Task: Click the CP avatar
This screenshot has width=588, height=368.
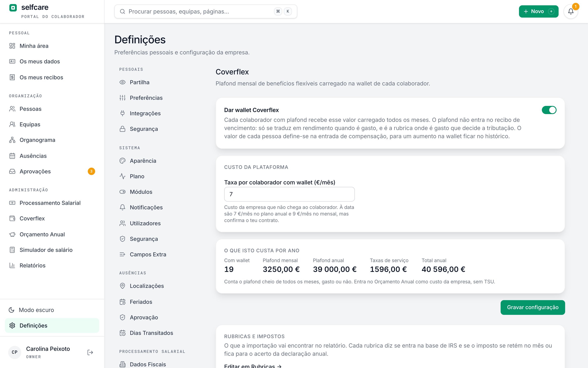Action: [14, 352]
